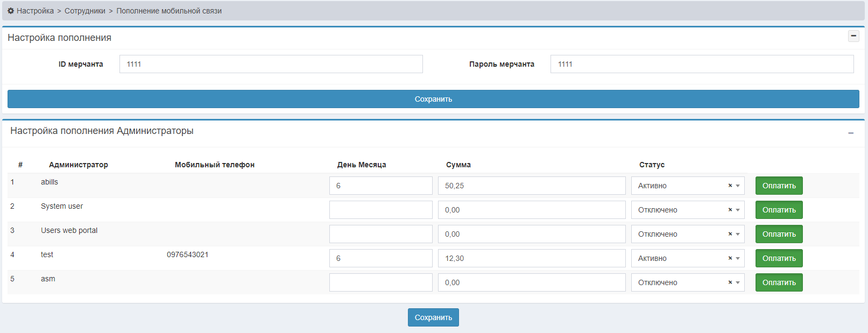Open status dropdown for abills

pyautogui.click(x=738, y=186)
